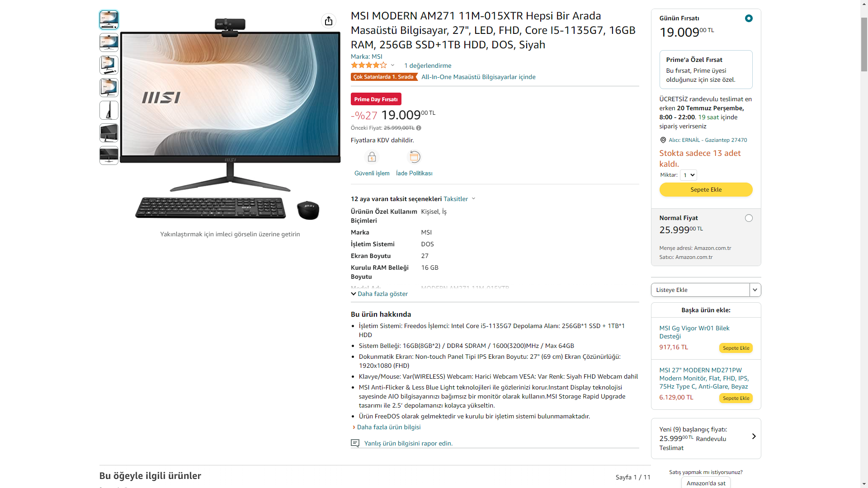868x488 pixels.
Task: Click the share icon above product image
Action: (329, 21)
